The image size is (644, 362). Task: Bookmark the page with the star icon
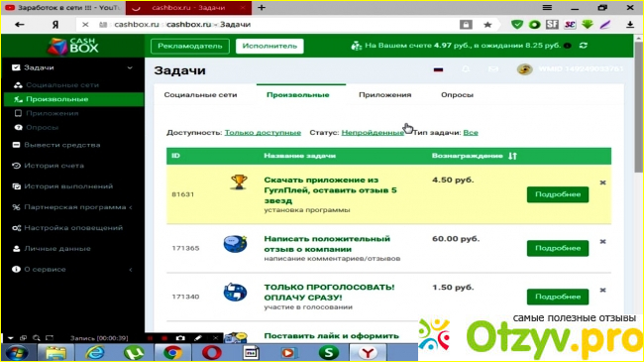pos(487,25)
